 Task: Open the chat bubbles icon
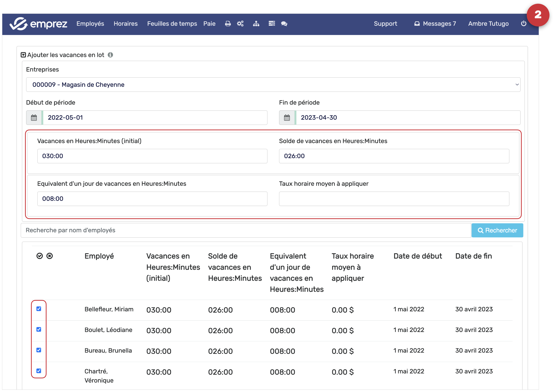[x=284, y=24]
